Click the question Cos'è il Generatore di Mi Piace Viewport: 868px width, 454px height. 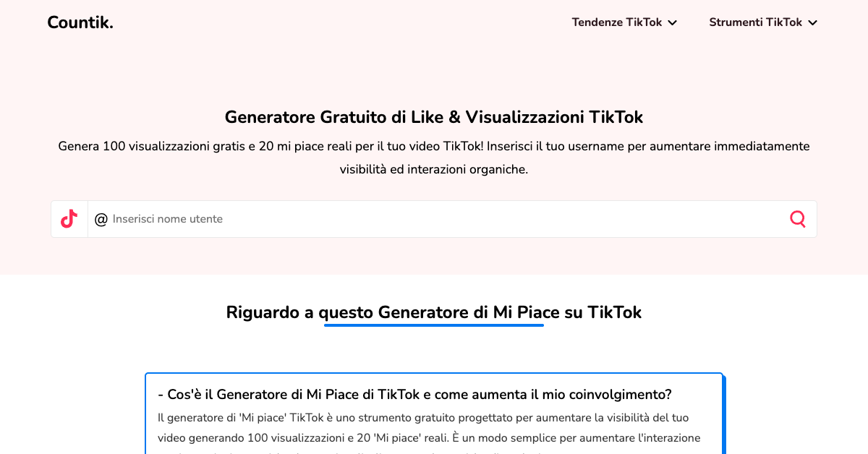(414, 395)
